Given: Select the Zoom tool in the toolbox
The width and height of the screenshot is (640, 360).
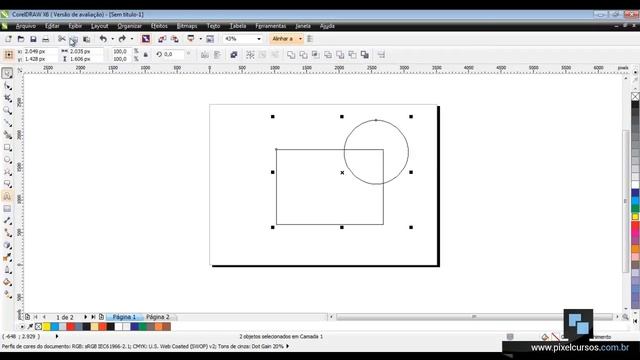Looking at the screenshot, I should (x=7, y=110).
